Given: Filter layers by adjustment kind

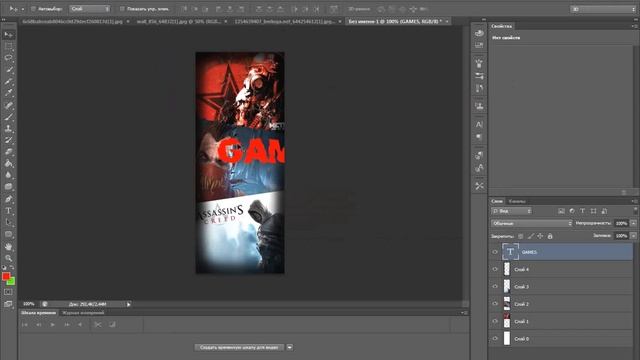Looking at the screenshot, I should [x=572, y=211].
